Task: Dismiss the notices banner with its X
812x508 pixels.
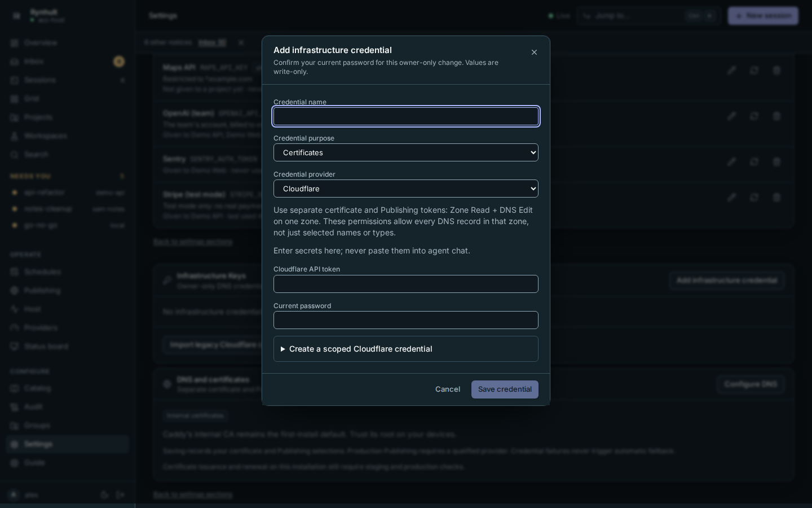Action: [x=241, y=42]
